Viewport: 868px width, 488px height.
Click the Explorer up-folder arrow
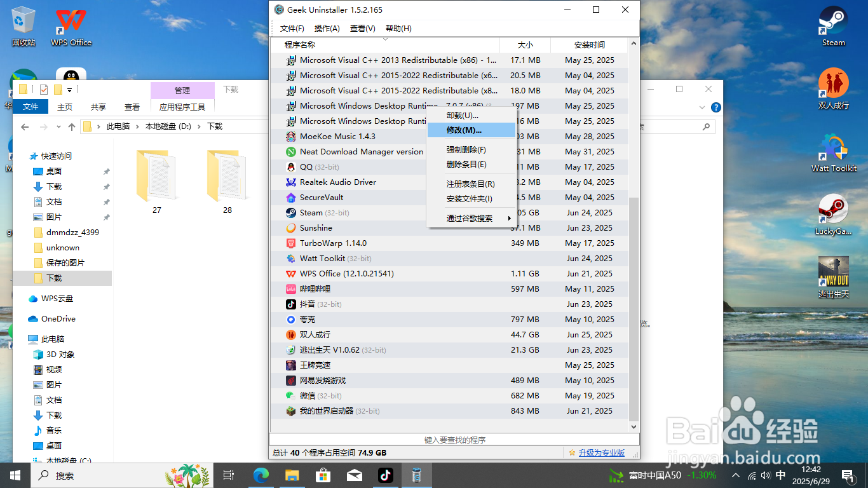point(72,127)
